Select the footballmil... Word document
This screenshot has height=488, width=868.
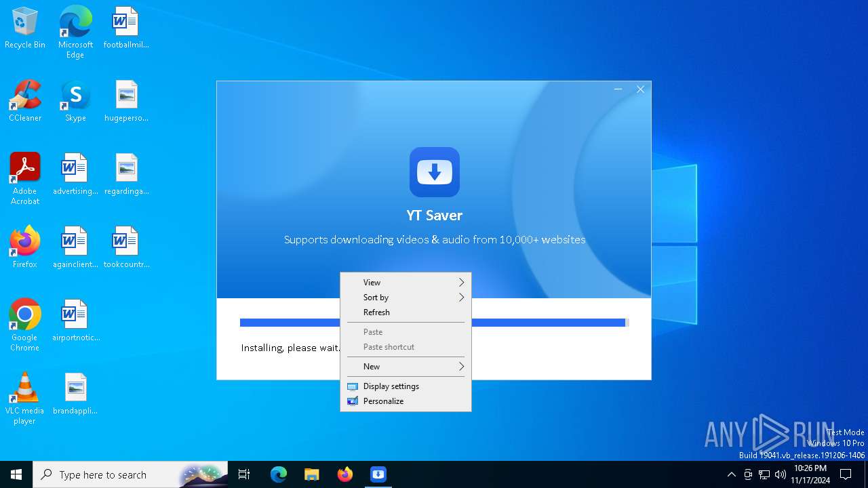pyautogui.click(x=126, y=28)
